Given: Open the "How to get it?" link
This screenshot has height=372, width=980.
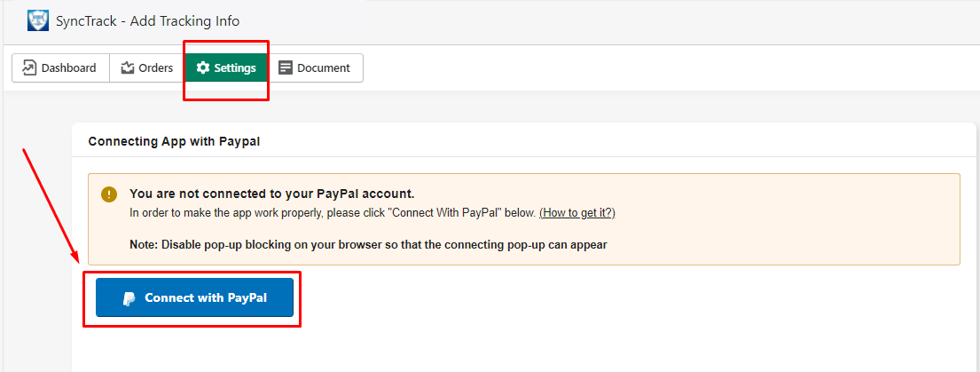Looking at the screenshot, I should 576,212.
